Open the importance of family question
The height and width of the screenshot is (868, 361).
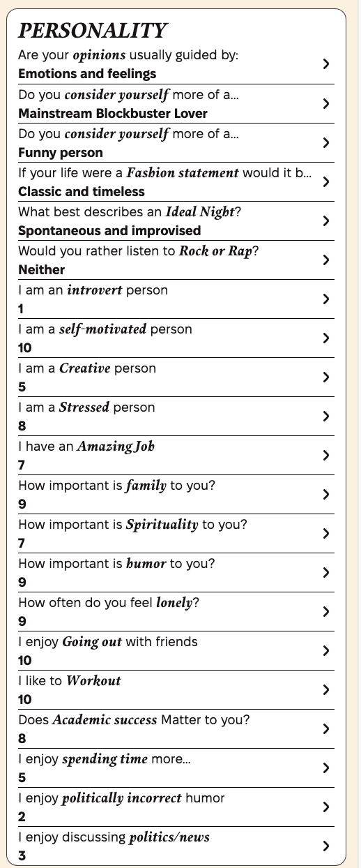tap(176, 495)
